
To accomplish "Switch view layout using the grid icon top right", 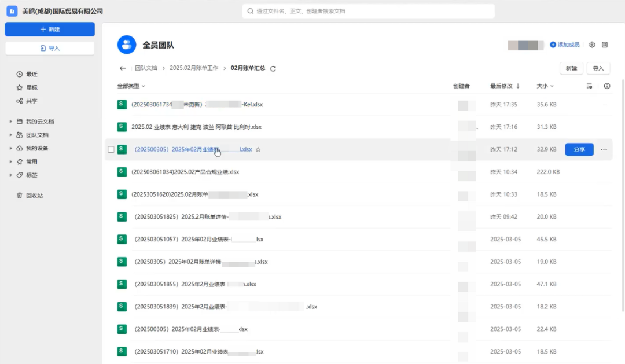I will coord(605,45).
